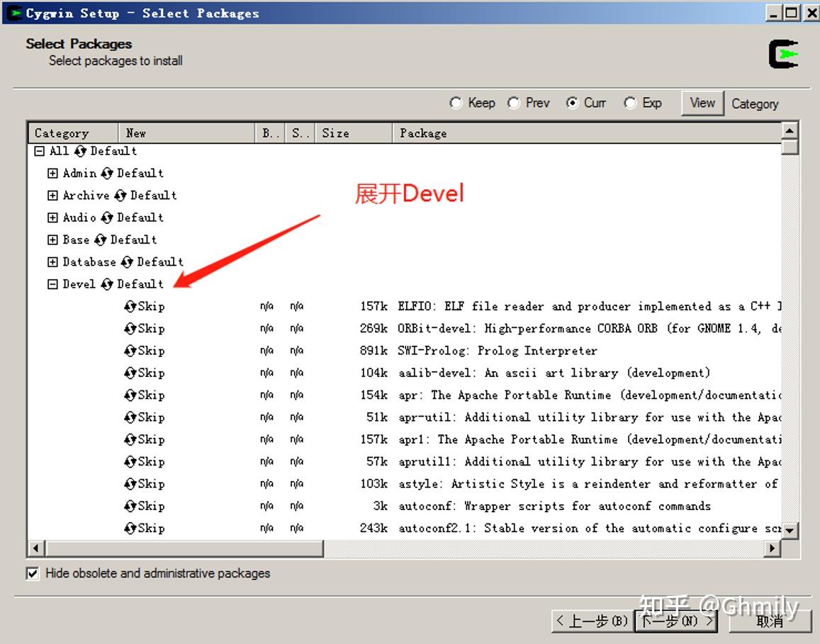The height and width of the screenshot is (644, 820).
Task: Click the Cygwin logo in header
Action: point(782,52)
